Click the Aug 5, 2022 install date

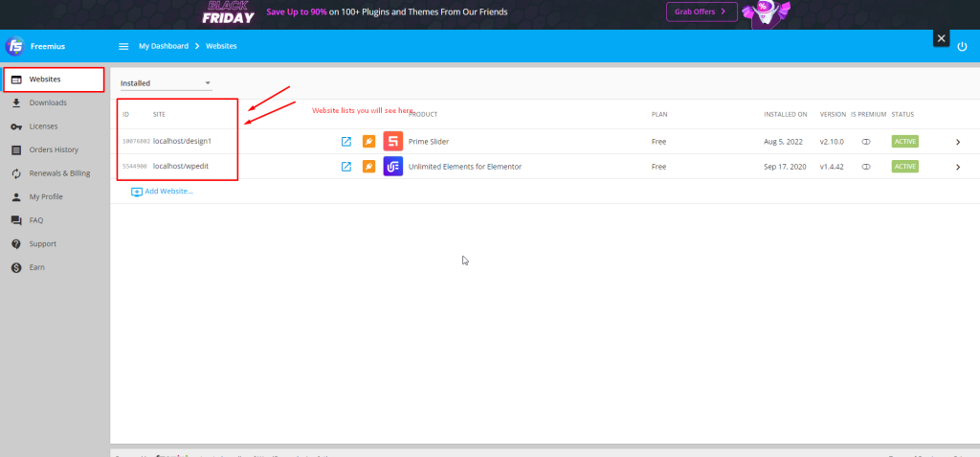[x=785, y=142]
